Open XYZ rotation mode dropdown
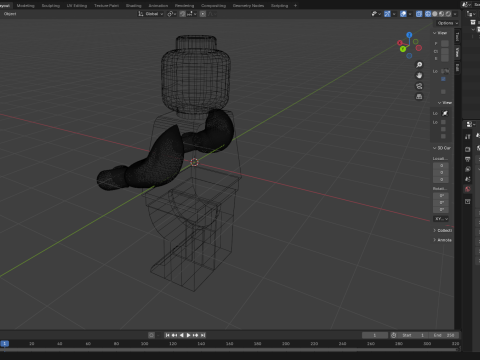 click(441, 219)
